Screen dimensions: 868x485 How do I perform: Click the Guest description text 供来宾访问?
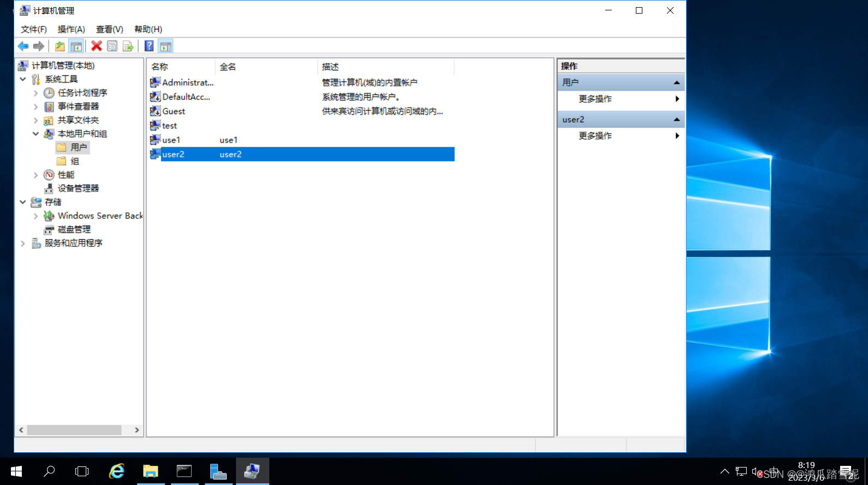click(x=382, y=111)
